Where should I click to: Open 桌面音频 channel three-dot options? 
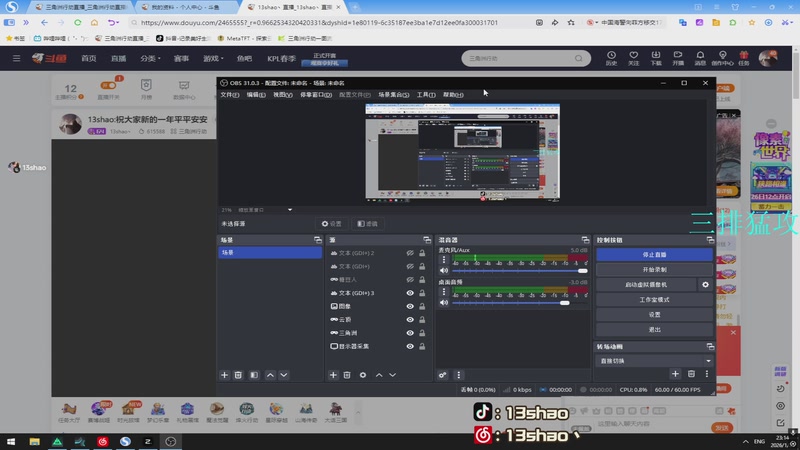click(x=443, y=292)
